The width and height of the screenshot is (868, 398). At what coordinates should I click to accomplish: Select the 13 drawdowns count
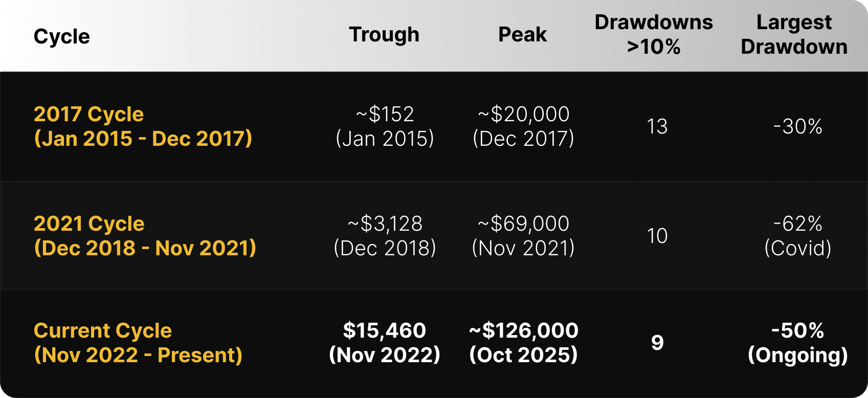pos(657,126)
